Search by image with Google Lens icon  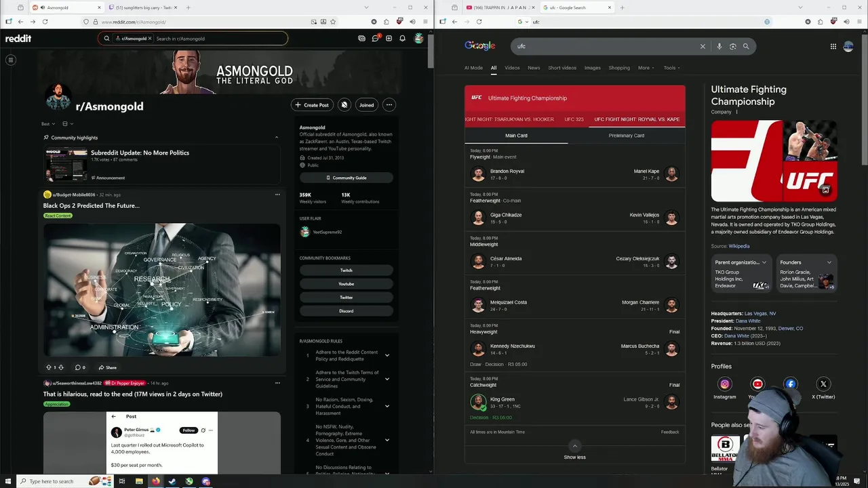[732, 46]
